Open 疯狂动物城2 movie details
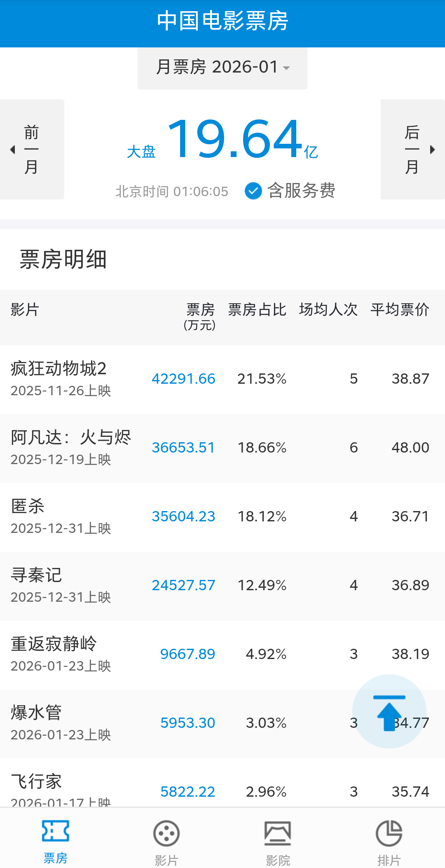The height and width of the screenshot is (868, 445). pyautogui.click(x=59, y=368)
